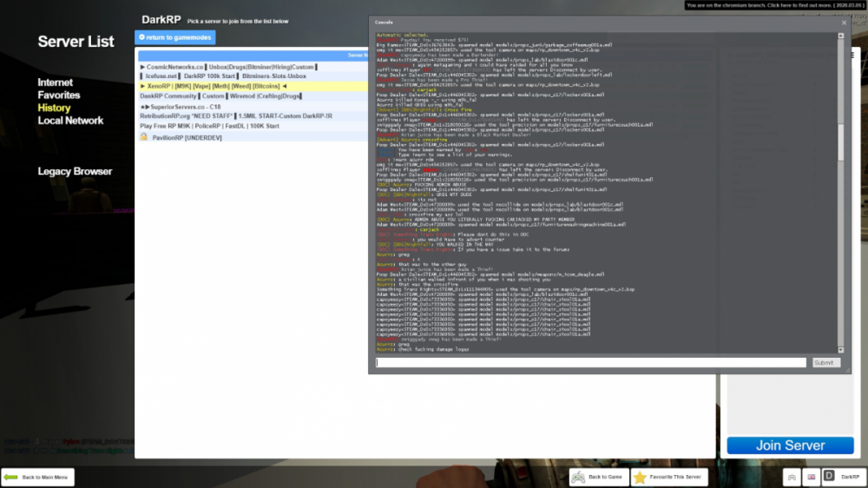The width and height of the screenshot is (868, 488).
Task: Click the Back to Game controller button
Action: (599, 478)
